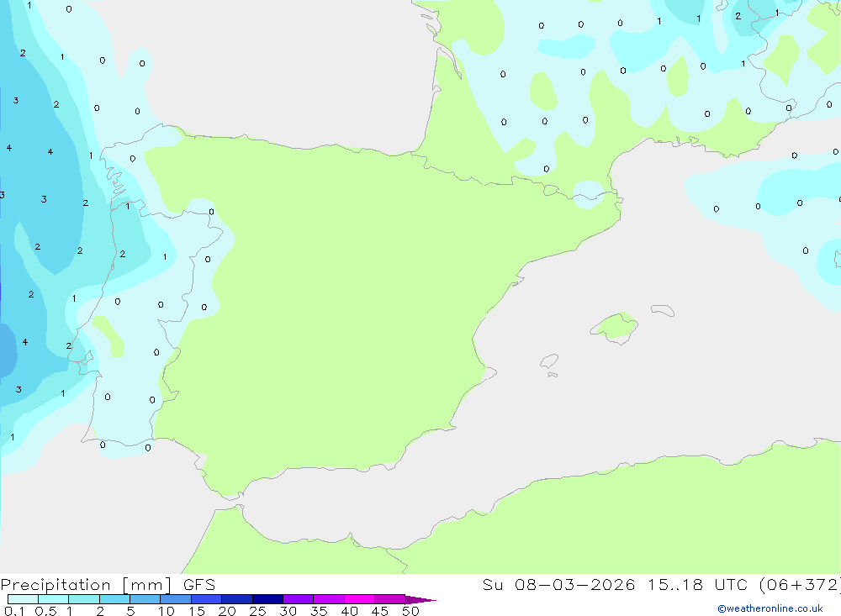Select the '50' legend scale label

(410, 611)
